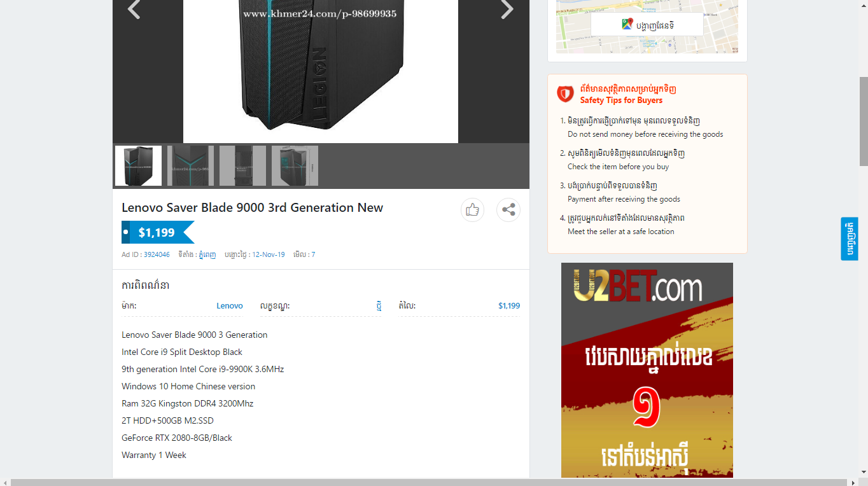Viewport: 868px width, 486px height.
Task: Click "Lenovo Saver Blade 9000 3 Generation" description line
Action: click(x=194, y=335)
